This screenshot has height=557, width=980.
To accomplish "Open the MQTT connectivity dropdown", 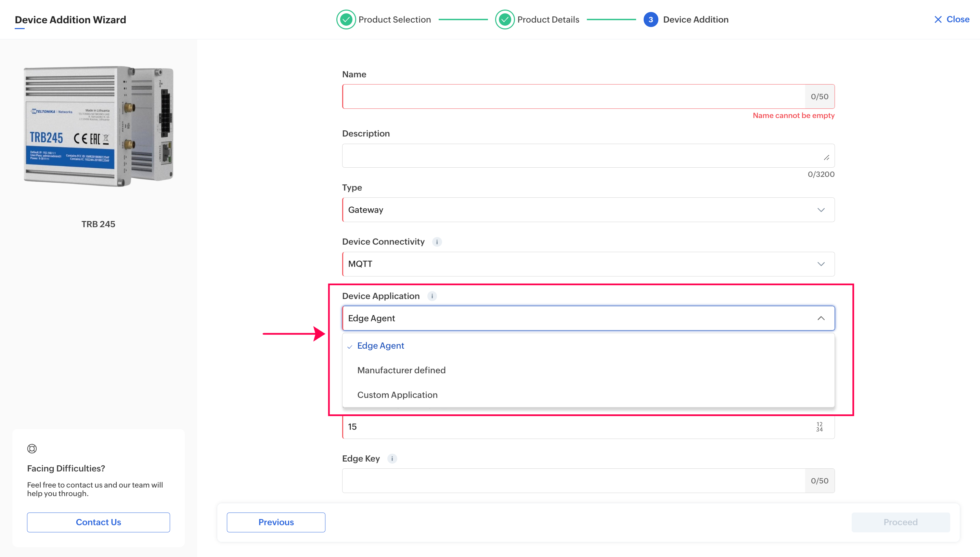I will pyautogui.click(x=588, y=264).
